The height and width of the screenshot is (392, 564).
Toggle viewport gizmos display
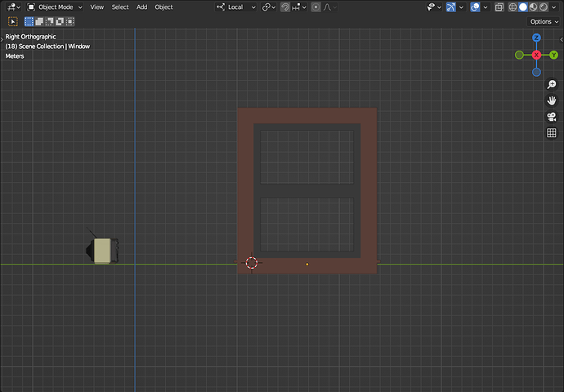coord(450,7)
